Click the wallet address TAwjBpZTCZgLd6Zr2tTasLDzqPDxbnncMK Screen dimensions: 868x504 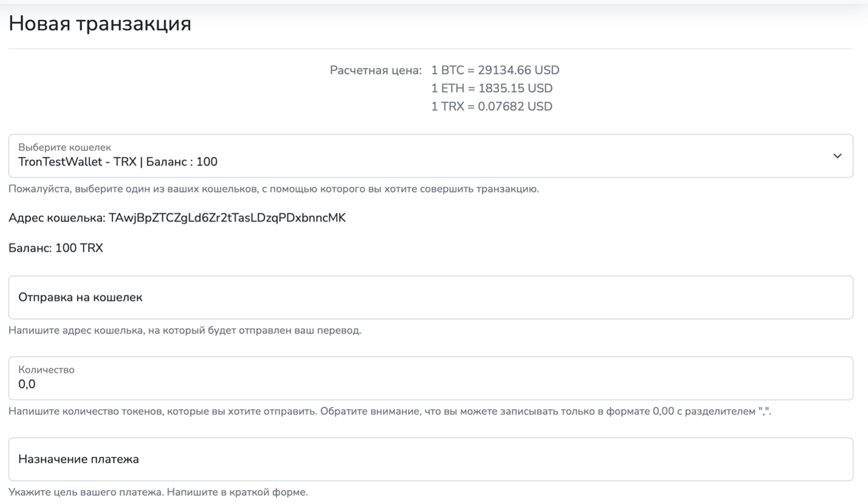tap(227, 218)
